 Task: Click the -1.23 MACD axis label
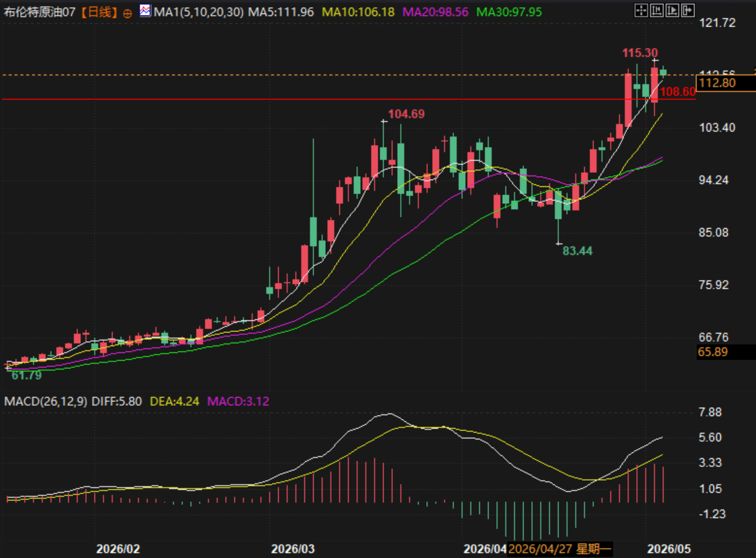(x=712, y=514)
